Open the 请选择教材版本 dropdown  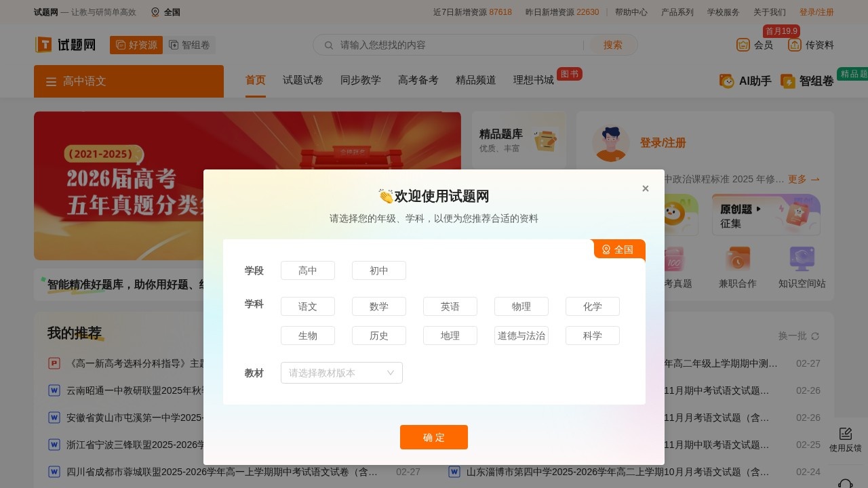(x=341, y=373)
